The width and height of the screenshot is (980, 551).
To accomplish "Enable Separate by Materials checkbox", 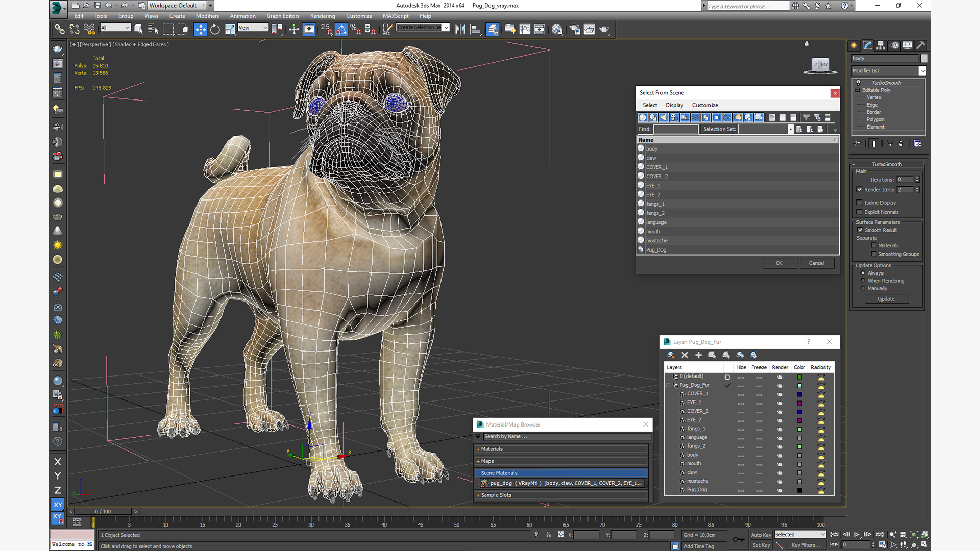I will [x=874, y=246].
